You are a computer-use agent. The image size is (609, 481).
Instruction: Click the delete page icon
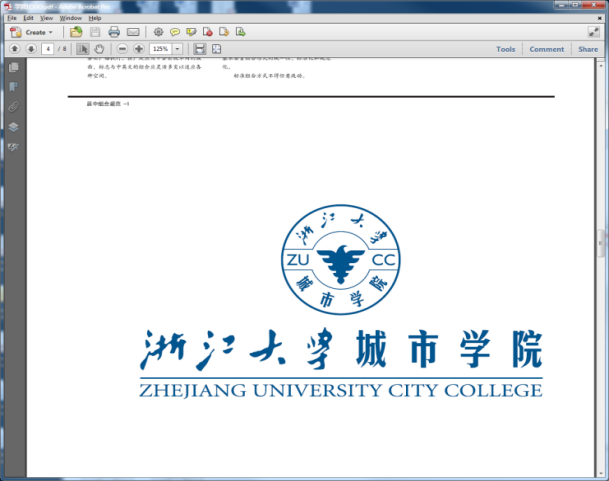click(x=208, y=32)
